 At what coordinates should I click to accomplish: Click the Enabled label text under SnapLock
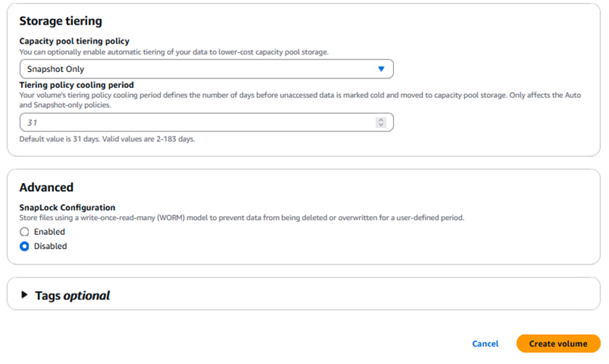[49, 232]
